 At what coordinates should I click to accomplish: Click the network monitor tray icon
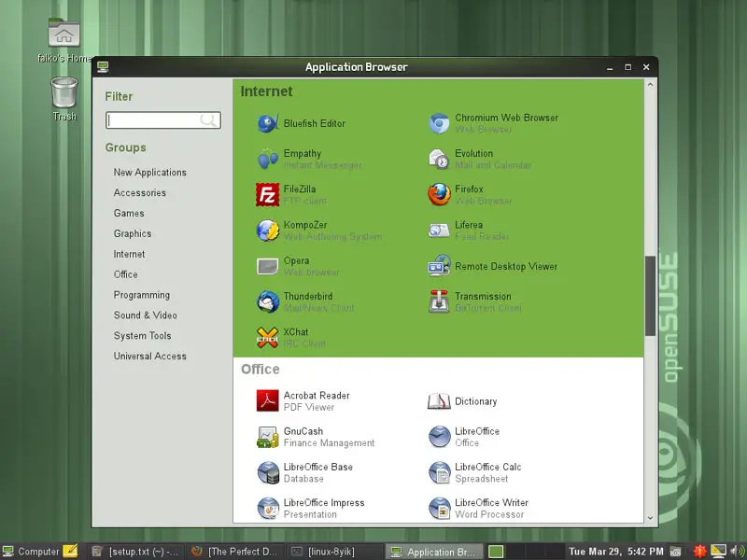(718, 552)
